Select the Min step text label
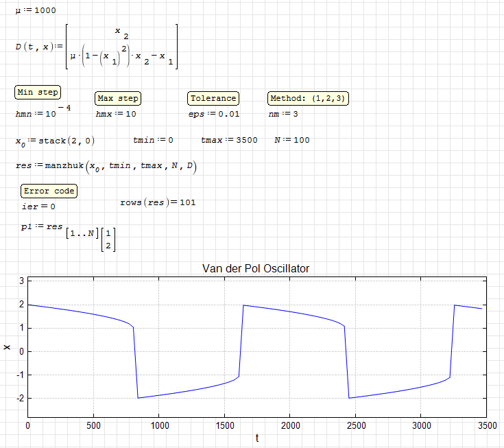 pos(38,93)
